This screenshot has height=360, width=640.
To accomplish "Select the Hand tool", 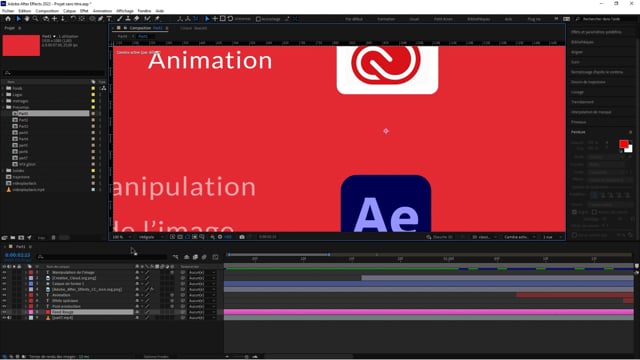I will click(x=27, y=19).
